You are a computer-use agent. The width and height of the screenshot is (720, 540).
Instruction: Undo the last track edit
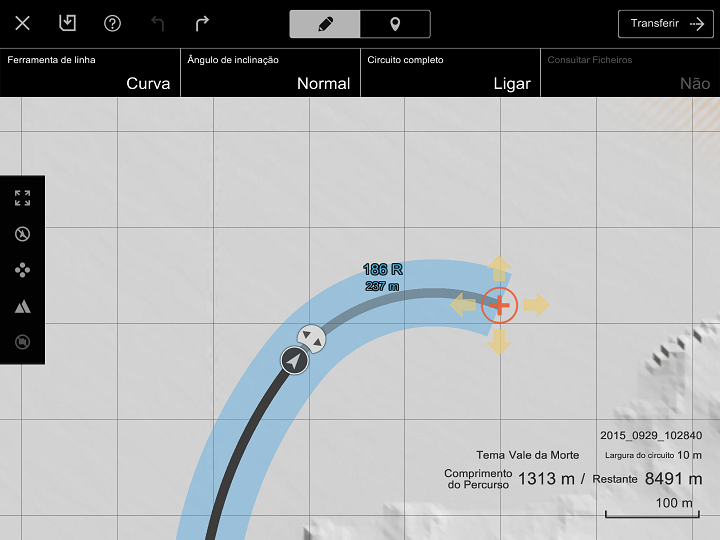point(158,24)
